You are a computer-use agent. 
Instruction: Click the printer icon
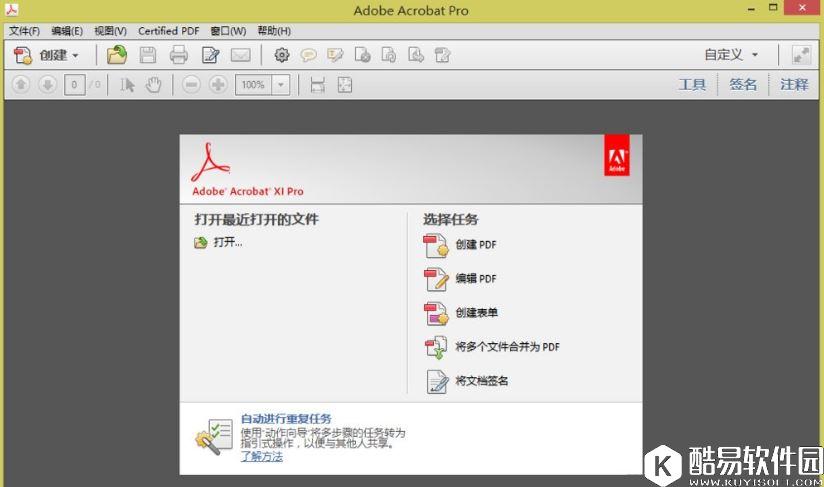(x=179, y=55)
